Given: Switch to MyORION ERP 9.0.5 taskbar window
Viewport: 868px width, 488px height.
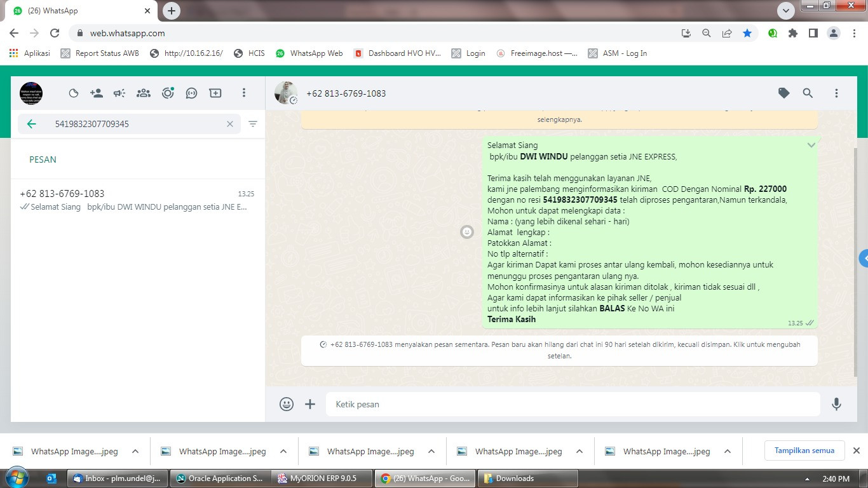Looking at the screenshot, I should click(323, 478).
